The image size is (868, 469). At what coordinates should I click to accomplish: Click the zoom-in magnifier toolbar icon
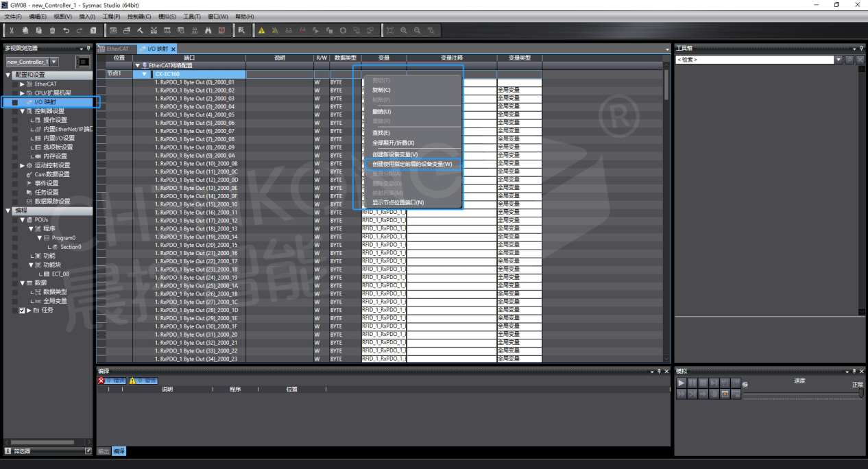pyautogui.click(x=403, y=30)
